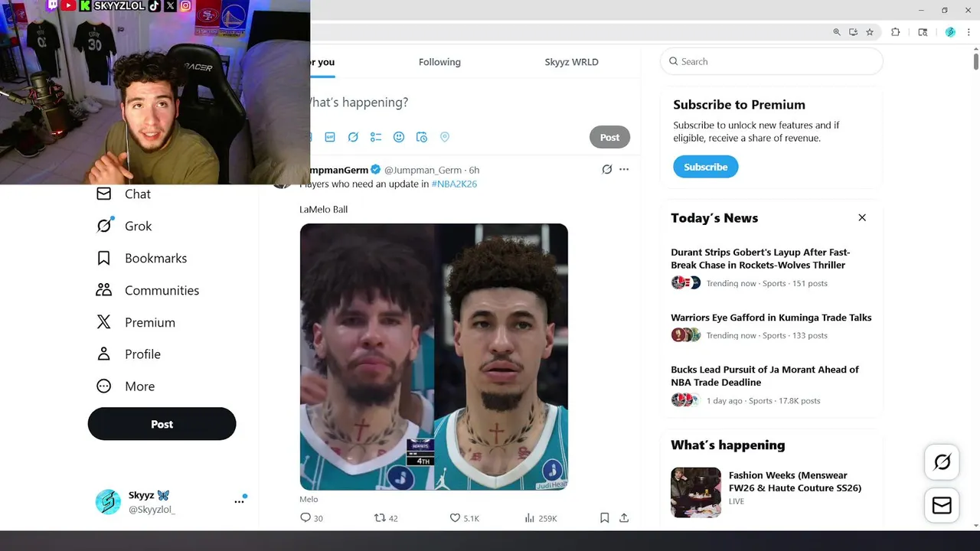
Task: Go to Bookmarks in the sidebar
Action: tap(142, 258)
